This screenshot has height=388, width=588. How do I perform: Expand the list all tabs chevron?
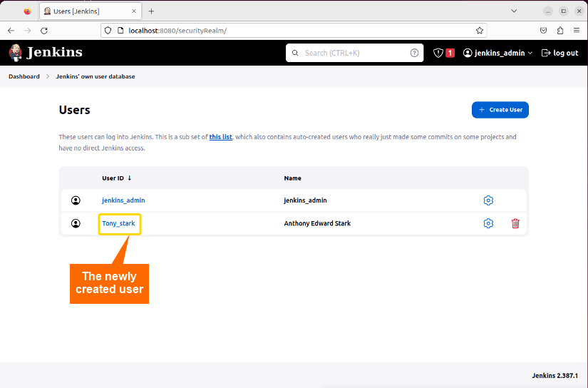point(514,11)
